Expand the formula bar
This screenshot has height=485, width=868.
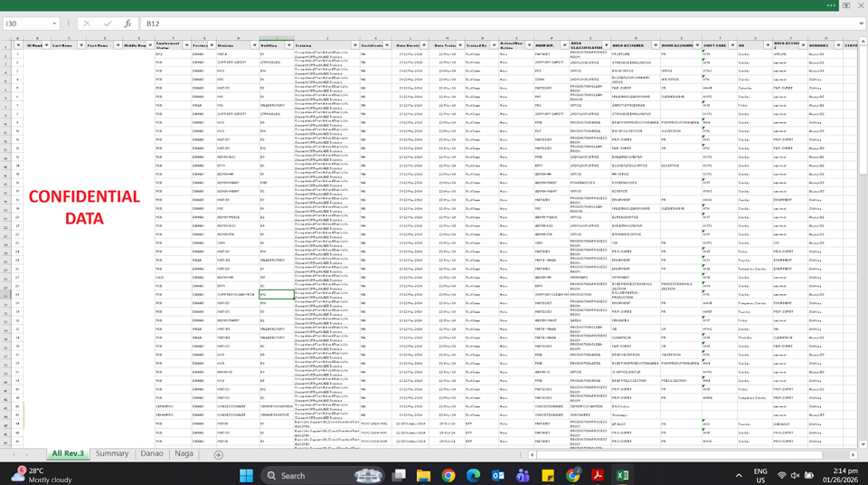coord(861,24)
